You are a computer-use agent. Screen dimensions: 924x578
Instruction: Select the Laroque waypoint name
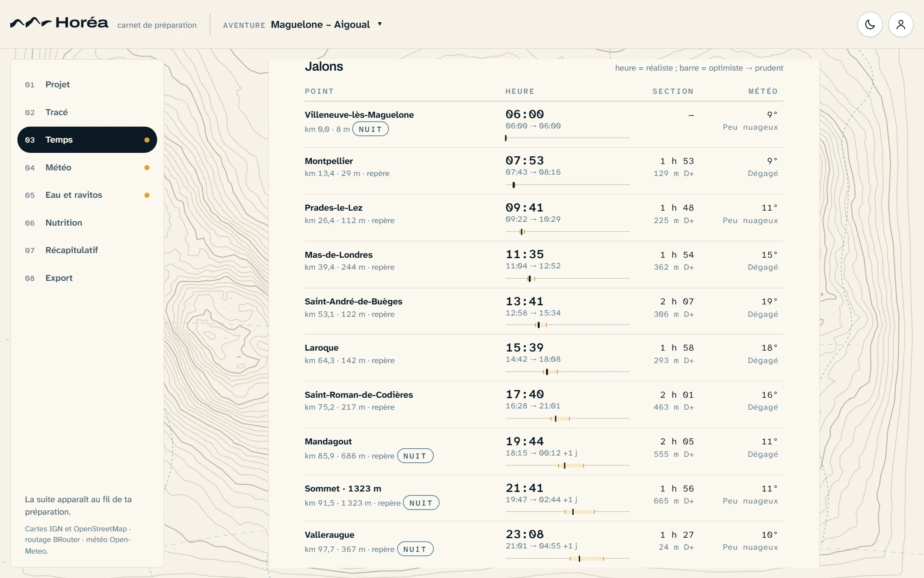(x=321, y=348)
